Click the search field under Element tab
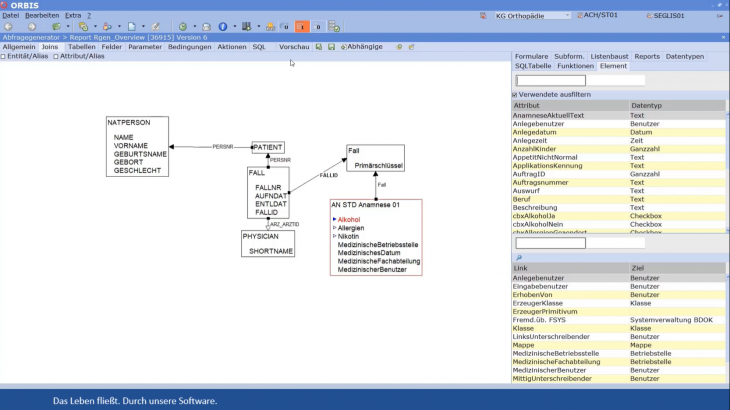Viewport: 730px width, 410px height. [x=550, y=80]
